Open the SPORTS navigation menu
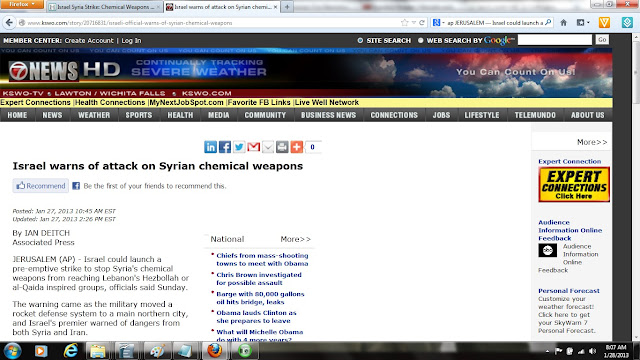This screenshot has height=360, width=640. (139, 115)
